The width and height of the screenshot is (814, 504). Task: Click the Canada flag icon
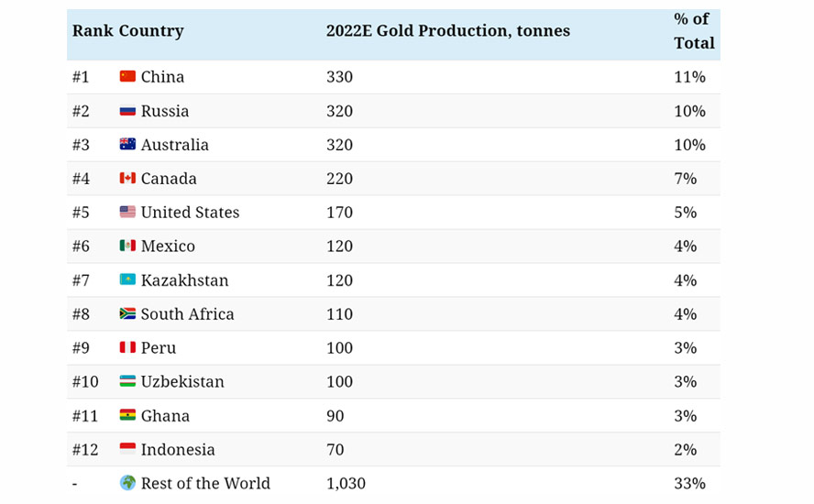[127, 179]
